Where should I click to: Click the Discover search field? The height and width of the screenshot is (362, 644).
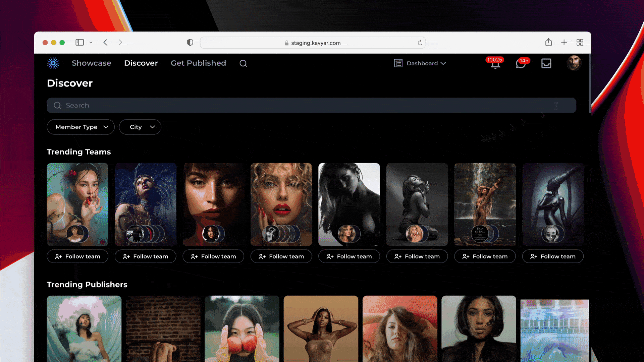(311, 105)
